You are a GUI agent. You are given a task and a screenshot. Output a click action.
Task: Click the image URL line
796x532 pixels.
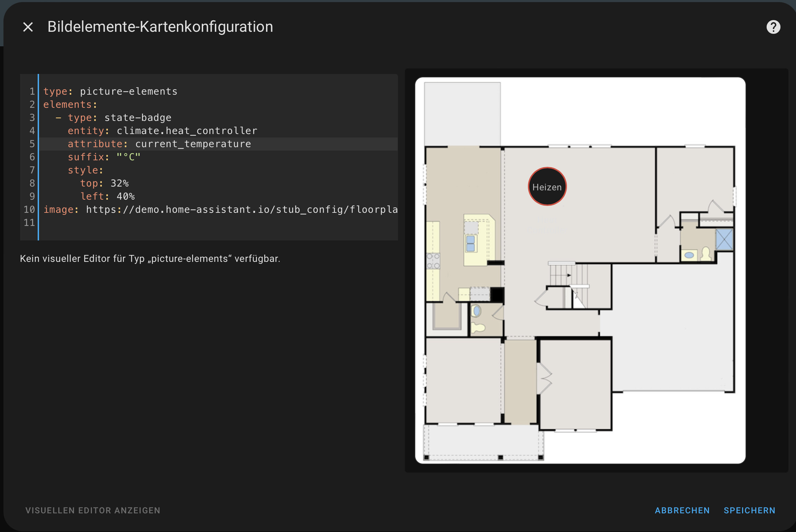221,209
